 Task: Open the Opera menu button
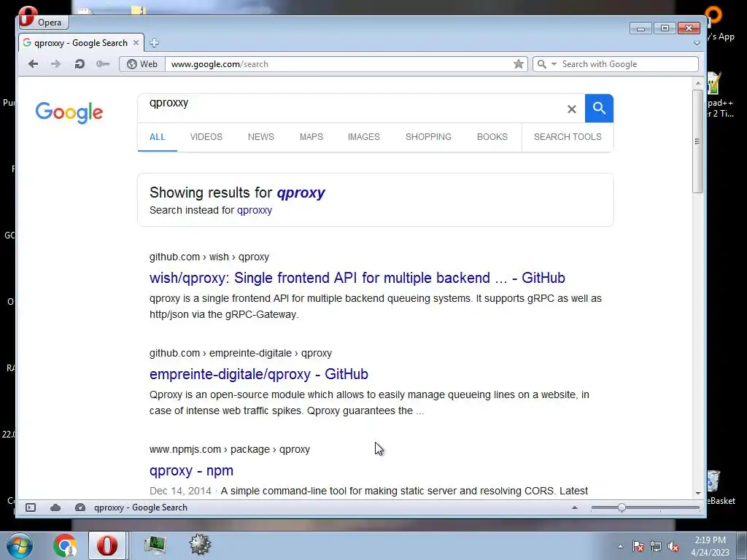pyautogui.click(x=43, y=22)
